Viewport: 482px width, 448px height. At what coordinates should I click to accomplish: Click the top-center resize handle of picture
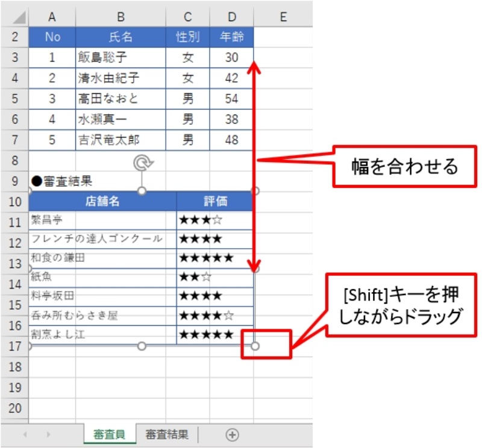pos(142,191)
